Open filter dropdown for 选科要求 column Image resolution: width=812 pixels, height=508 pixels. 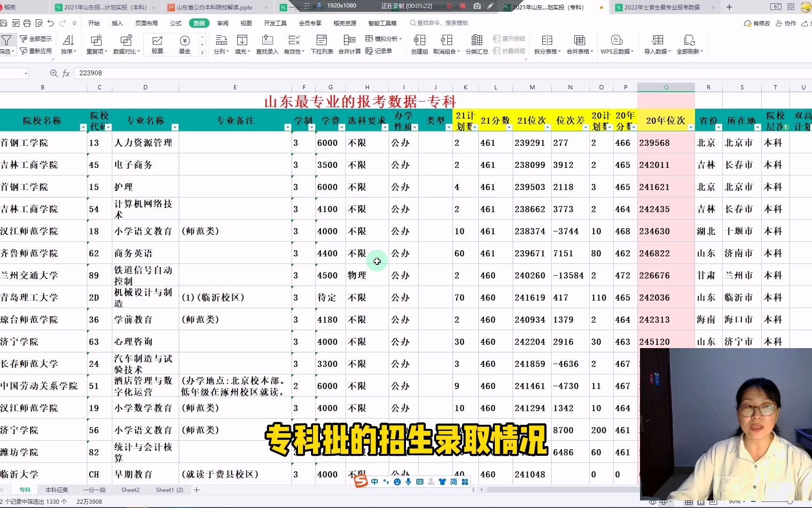tap(385, 127)
